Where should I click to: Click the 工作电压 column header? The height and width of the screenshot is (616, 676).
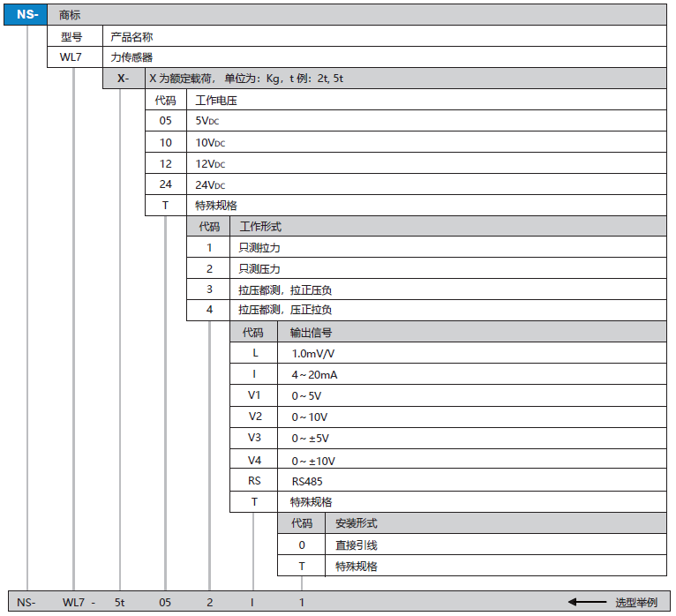click(x=215, y=100)
